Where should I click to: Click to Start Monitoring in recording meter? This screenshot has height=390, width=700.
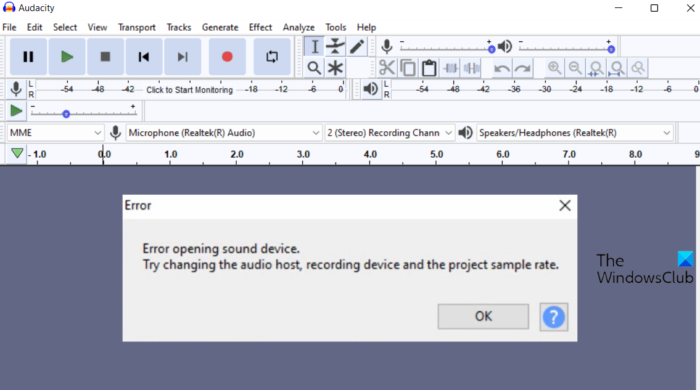190,90
